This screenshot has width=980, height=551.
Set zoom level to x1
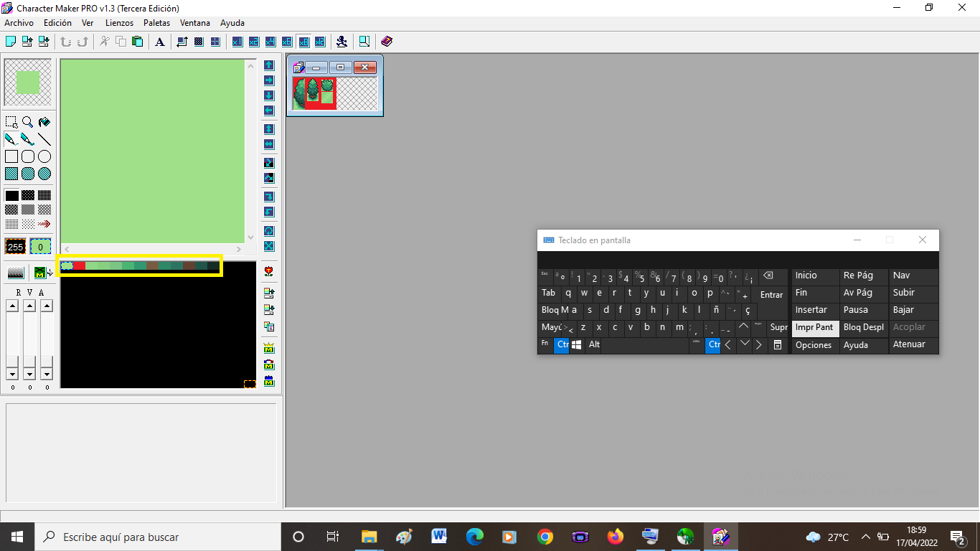click(237, 42)
